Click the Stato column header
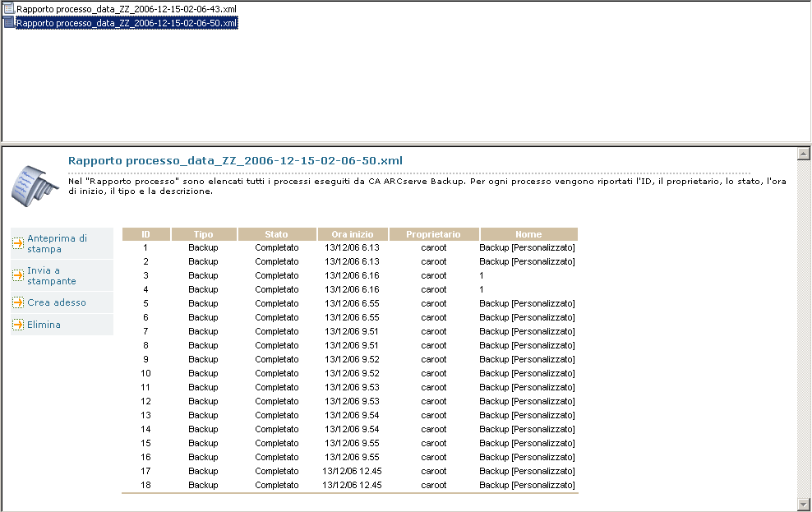Viewport: 812px width, 512px height. 276,234
